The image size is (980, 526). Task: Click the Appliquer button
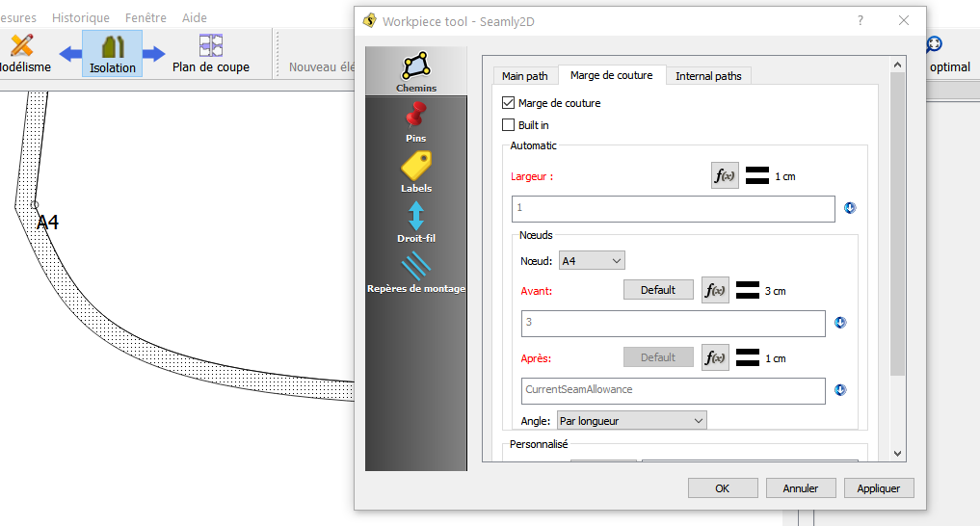point(878,488)
